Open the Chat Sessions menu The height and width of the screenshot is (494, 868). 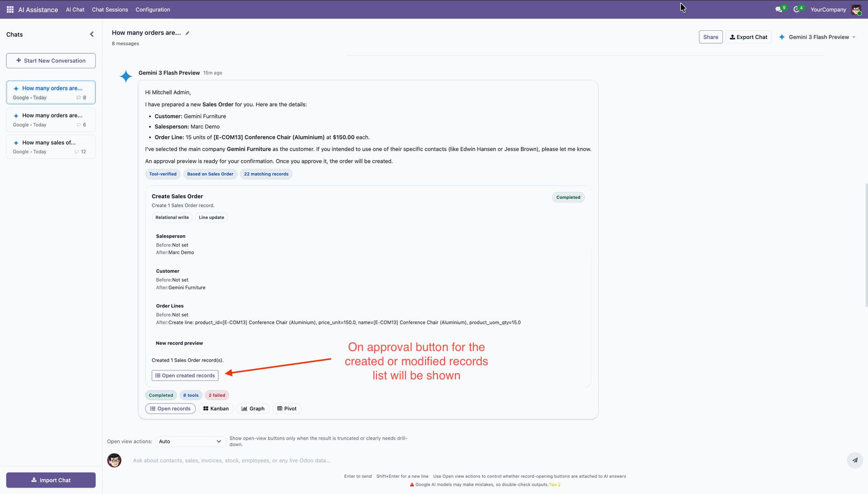click(110, 9)
